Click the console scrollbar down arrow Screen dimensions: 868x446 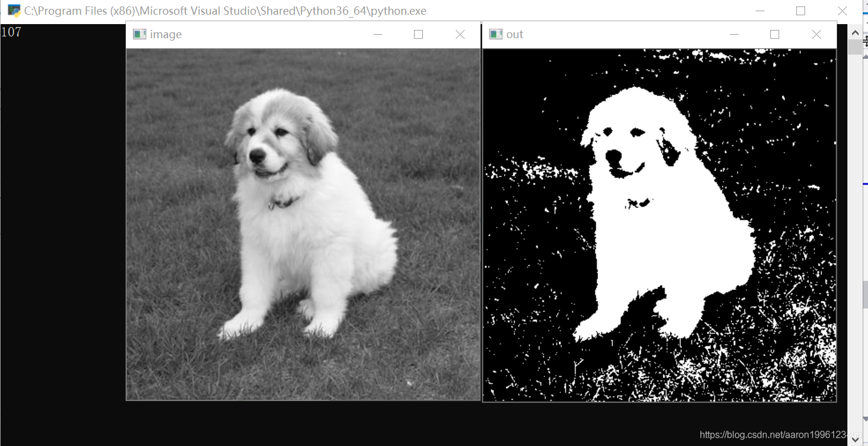coord(854,440)
